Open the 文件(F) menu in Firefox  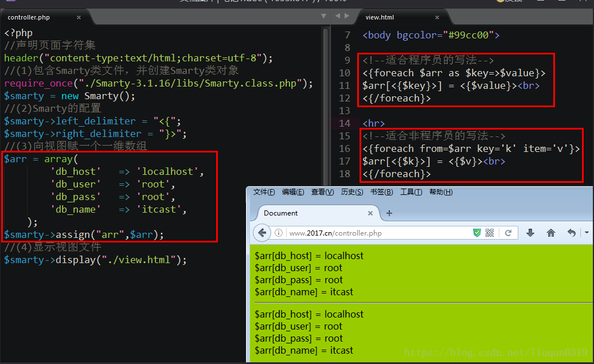click(264, 192)
